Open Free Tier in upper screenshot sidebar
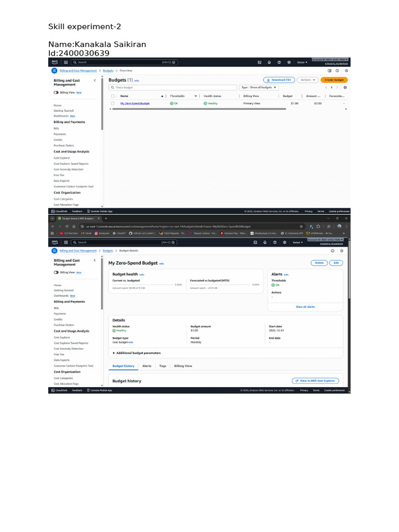This screenshot has width=399, height=532. tap(59, 175)
